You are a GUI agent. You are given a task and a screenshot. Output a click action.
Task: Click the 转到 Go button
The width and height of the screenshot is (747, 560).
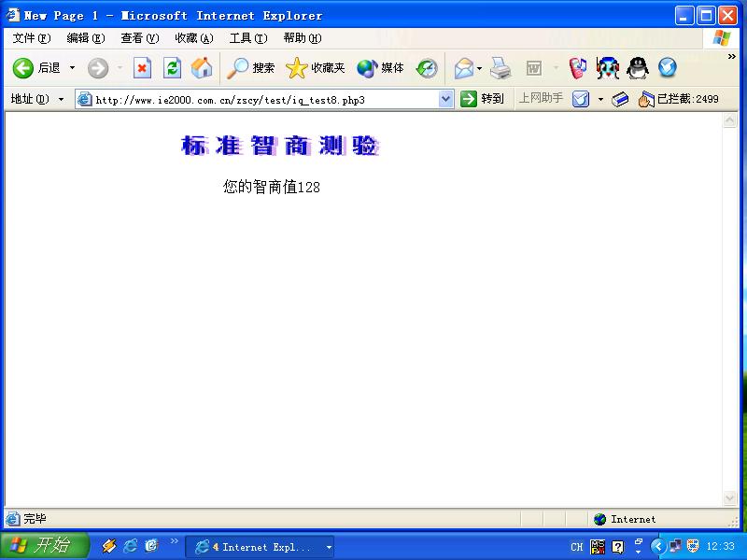(482, 99)
